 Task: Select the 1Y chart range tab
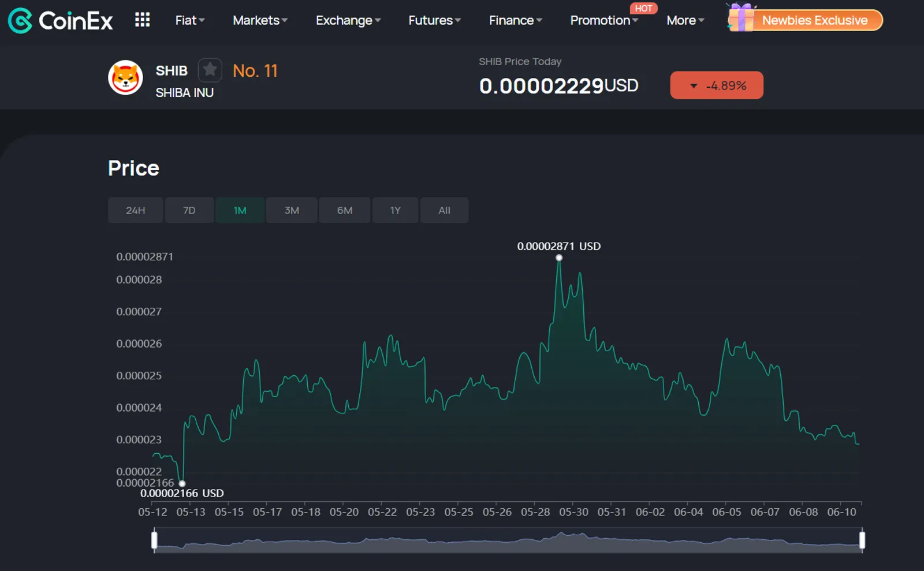[x=396, y=210]
